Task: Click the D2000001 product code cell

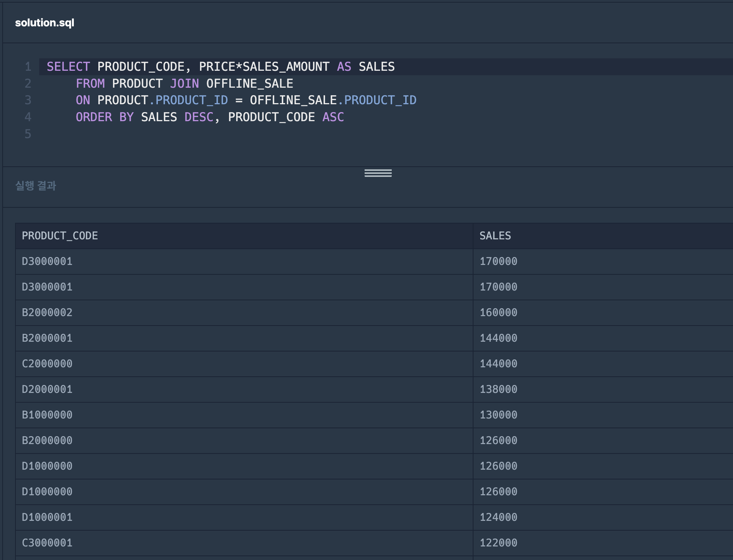Action: tap(47, 390)
